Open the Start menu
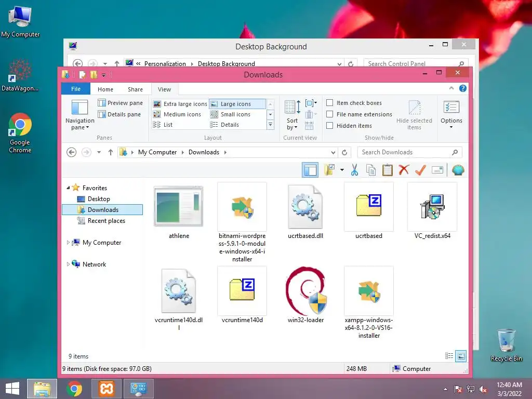This screenshot has height=399, width=532. 12,389
